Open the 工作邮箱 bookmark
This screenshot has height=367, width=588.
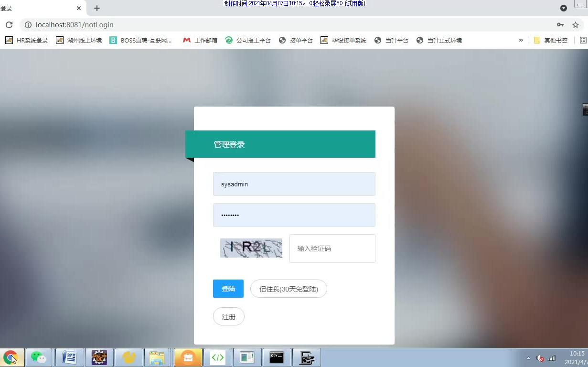(x=199, y=40)
